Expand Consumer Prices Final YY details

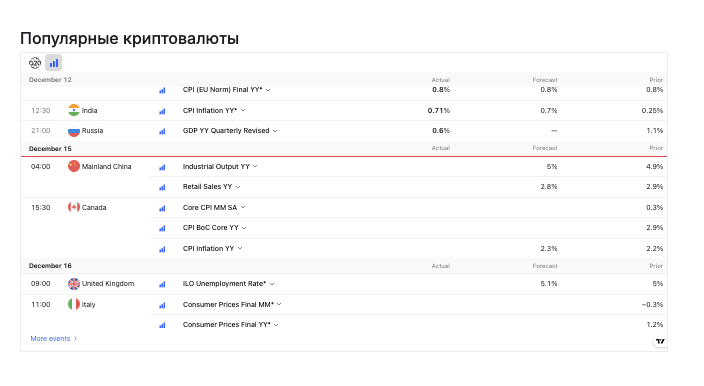coord(276,325)
